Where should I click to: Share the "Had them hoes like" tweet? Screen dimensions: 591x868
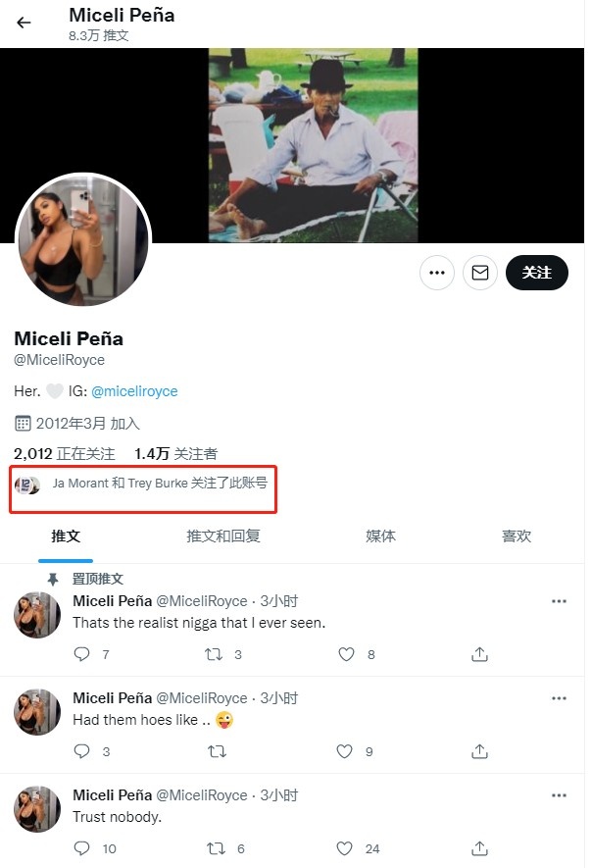click(x=480, y=751)
